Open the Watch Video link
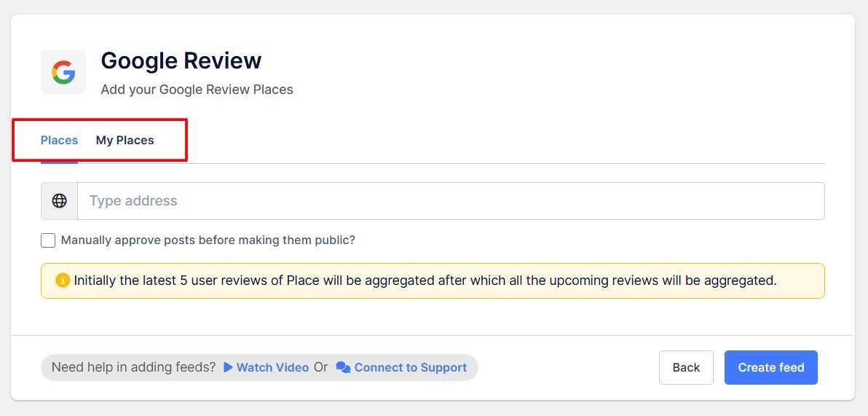Image resolution: width=868 pixels, height=416 pixels. pyautogui.click(x=272, y=368)
